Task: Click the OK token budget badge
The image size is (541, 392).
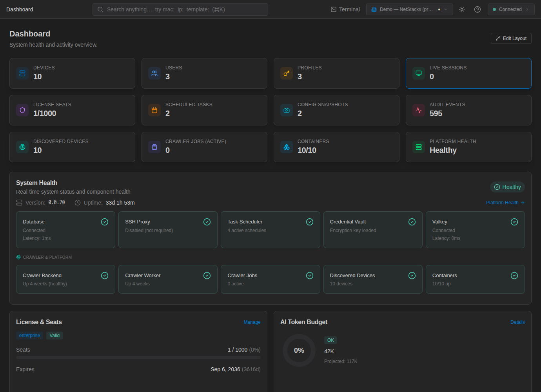Action: (331, 340)
